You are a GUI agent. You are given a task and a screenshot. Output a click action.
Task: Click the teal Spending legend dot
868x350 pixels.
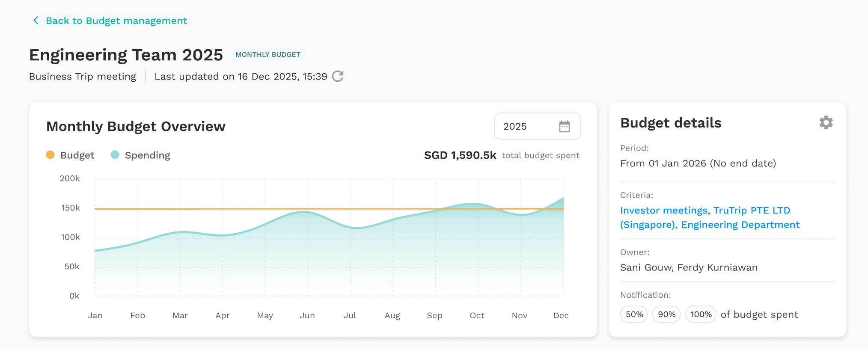click(115, 155)
